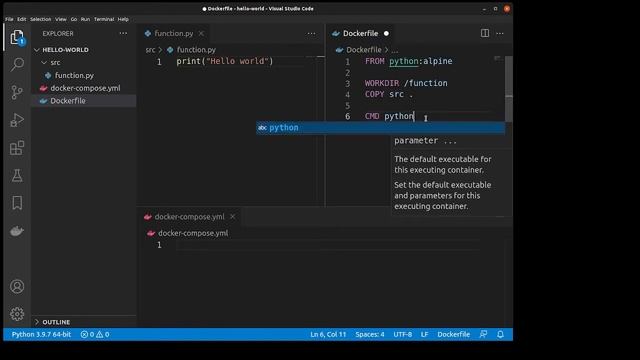Collapse the HELLO-WORLD folder section
Viewport: 640px width, 360px height.
tap(37, 50)
